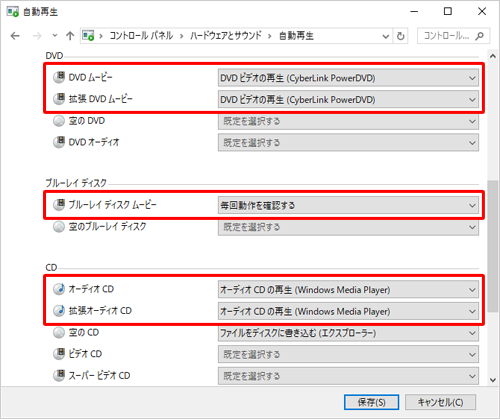Viewport: 500px width, 419px height.
Task: Open the 拡張オーディオ CD action dropdown
Action: (x=348, y=311)
